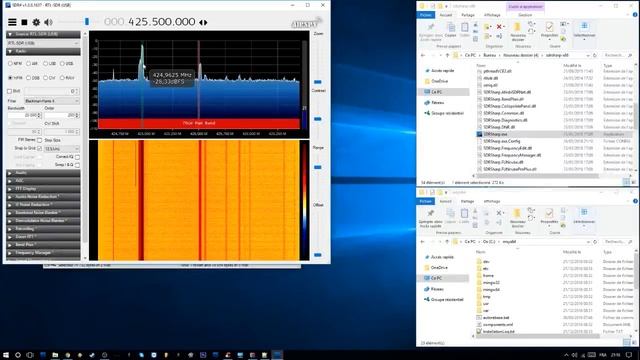Expand the Zoom FFT panel

(x=43, y=236)
